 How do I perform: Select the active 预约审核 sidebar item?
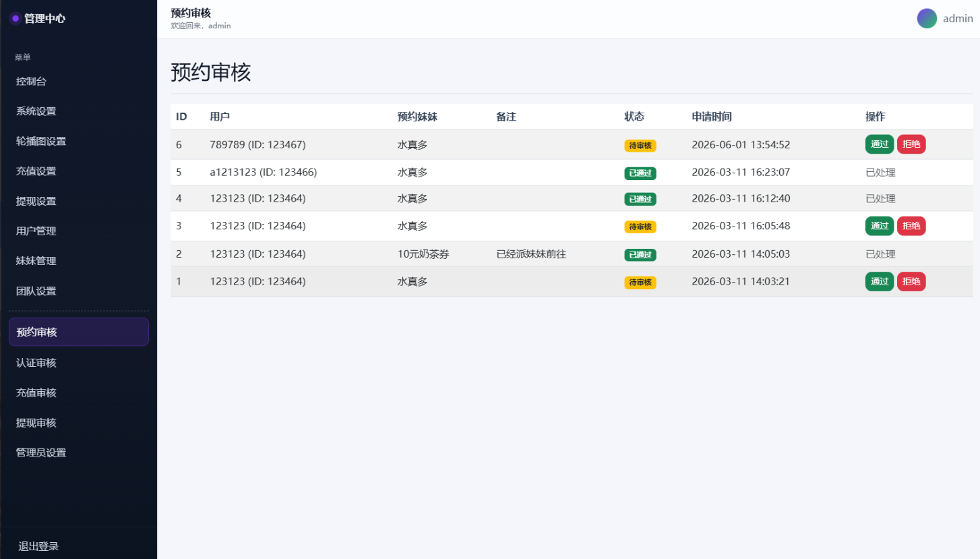pyautogui.click(x=79, y=332)
